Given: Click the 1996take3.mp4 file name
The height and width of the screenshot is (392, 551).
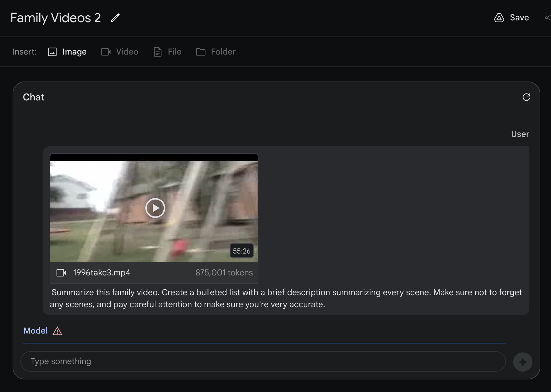Looking at the screenshot, I should [102, 273].
